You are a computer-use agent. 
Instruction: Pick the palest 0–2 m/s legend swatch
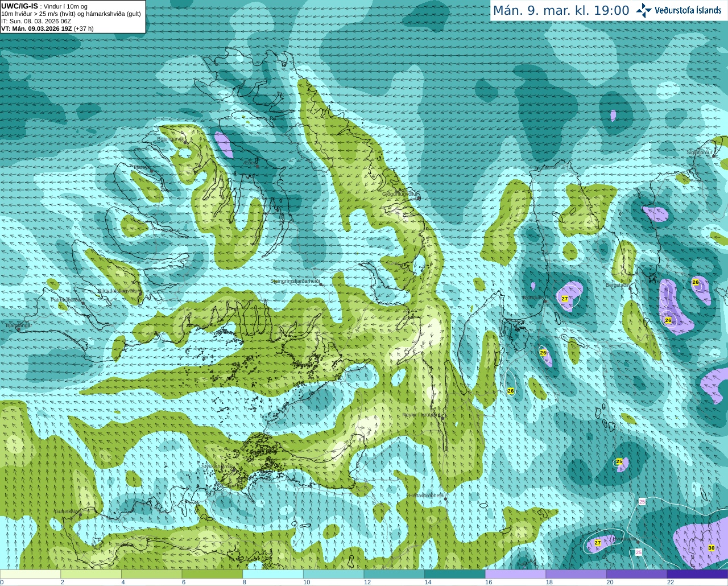pos(30,574)
